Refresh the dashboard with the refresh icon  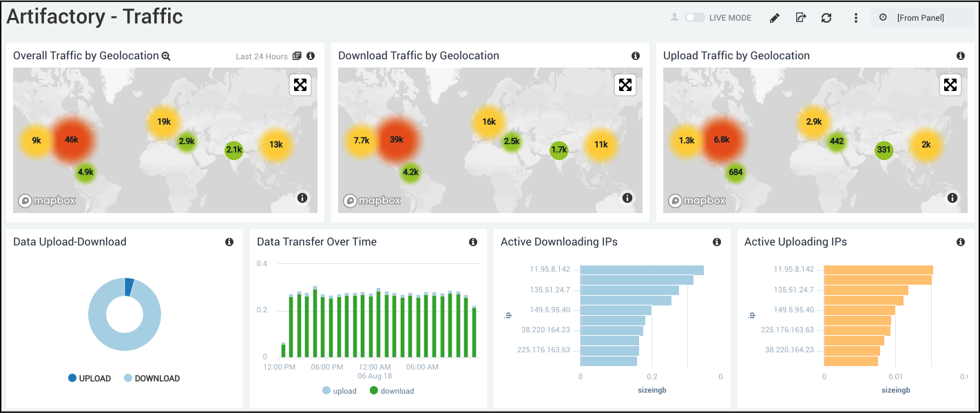(826, 18)
